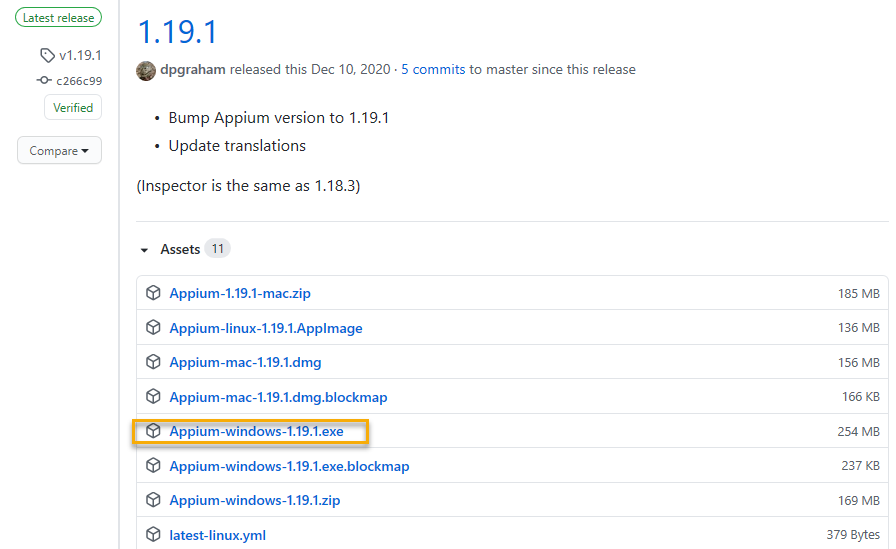Image resolution: width=896 pixels, height=549 pixels.
Task: Open the Compare dropdown
Action: [59, 150]
